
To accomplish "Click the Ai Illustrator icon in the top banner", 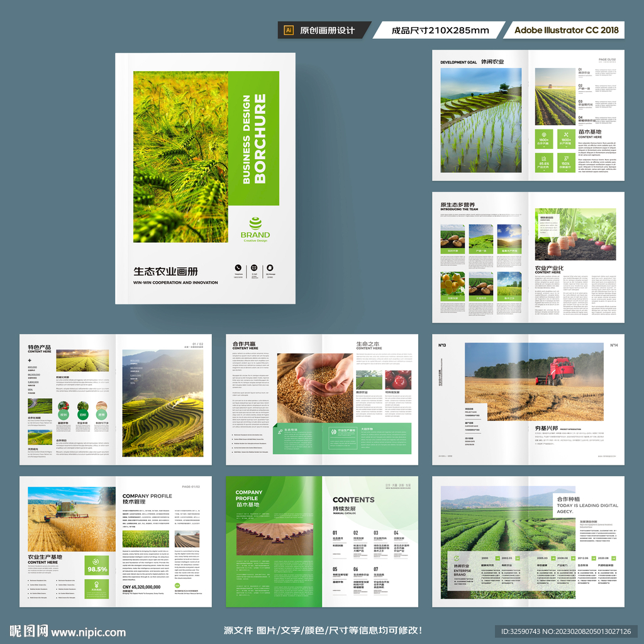I will tap(289, 30).
